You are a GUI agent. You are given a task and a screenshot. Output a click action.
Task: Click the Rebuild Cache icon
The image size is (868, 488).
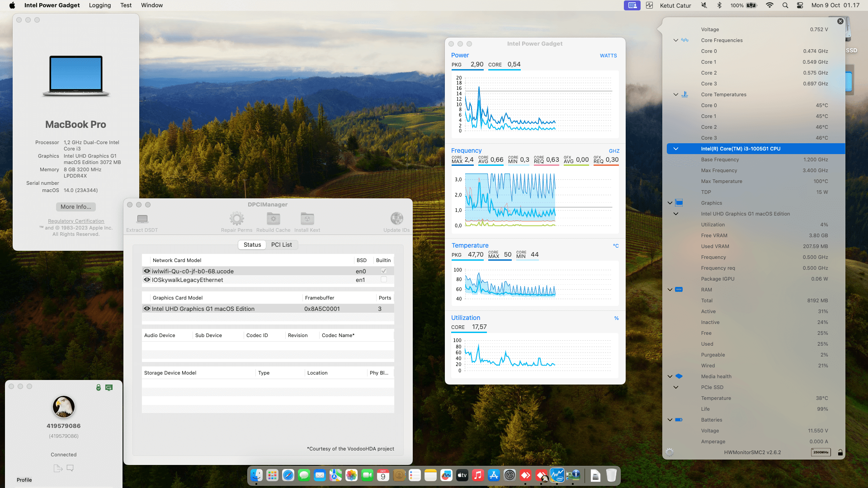(273, 219)
